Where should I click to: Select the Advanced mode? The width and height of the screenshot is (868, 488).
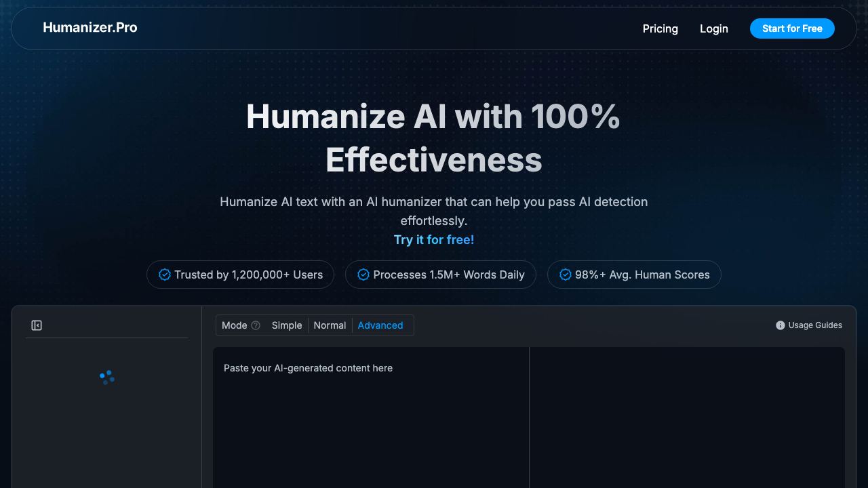[x=380, y=325]
